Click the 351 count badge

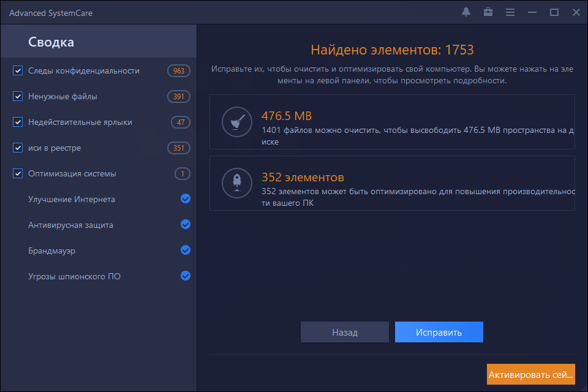click(178, 148)
